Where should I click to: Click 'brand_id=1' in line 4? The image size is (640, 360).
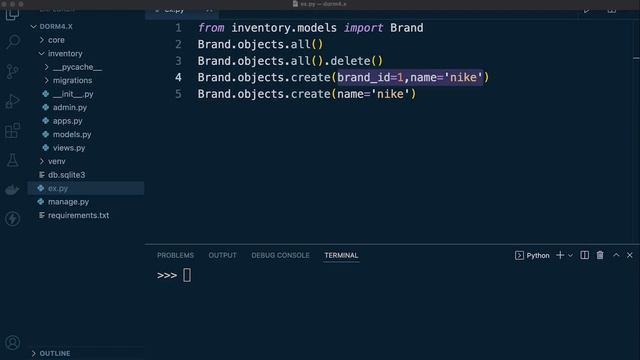click(370, 77)
